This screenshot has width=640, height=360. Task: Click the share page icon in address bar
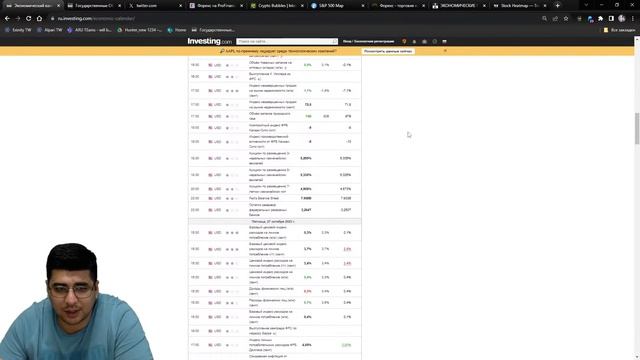pyautogui.click(x=555, y=18)
